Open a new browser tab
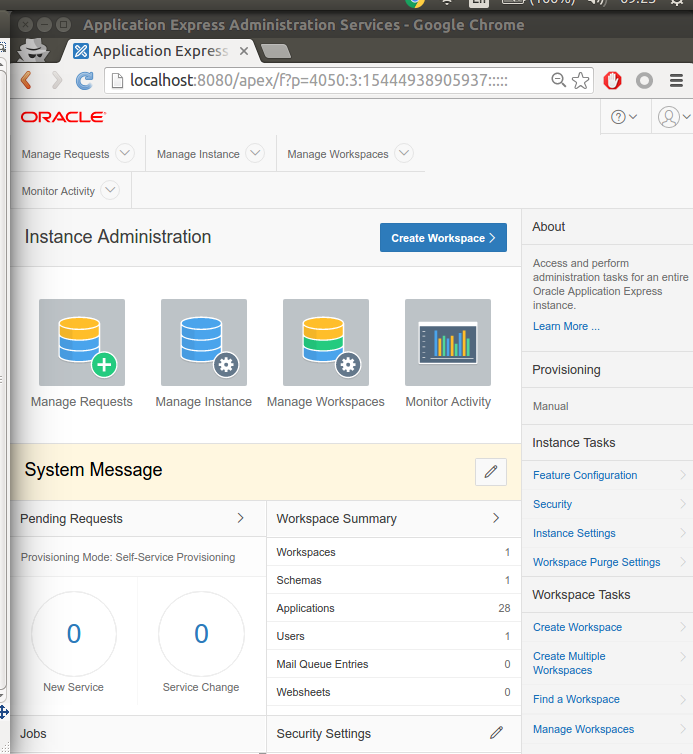 click(x=275, y=51)
